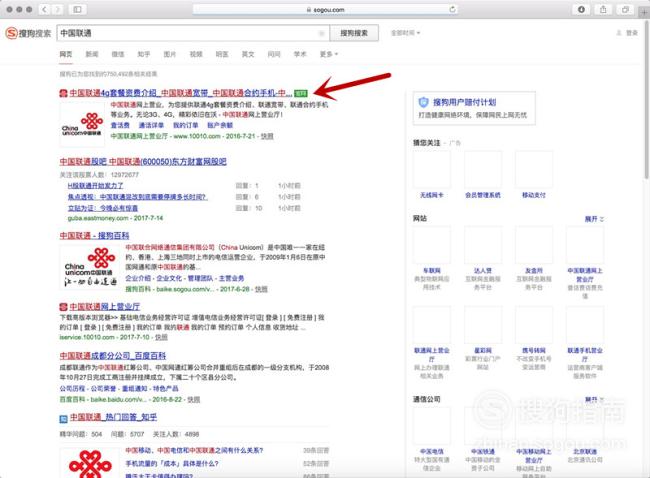Image resolution: width=650 pixels, height=478 pixels.
Task: Click the user icon beside 登录
Action: 619,33
